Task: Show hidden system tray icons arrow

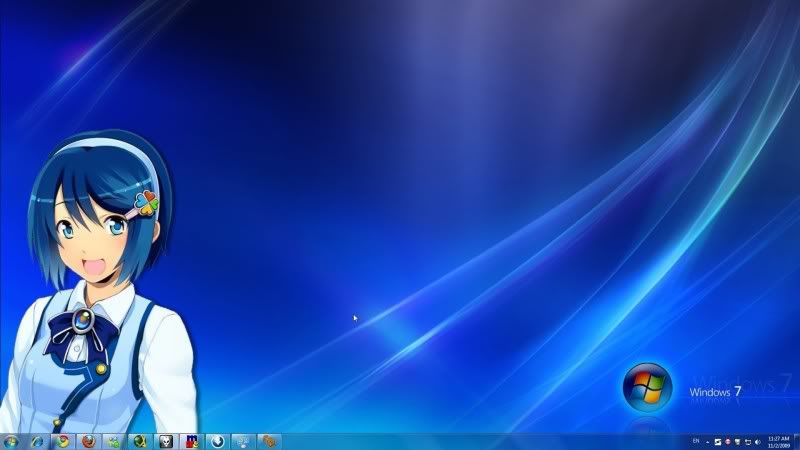Action: [x=708, y=442]
